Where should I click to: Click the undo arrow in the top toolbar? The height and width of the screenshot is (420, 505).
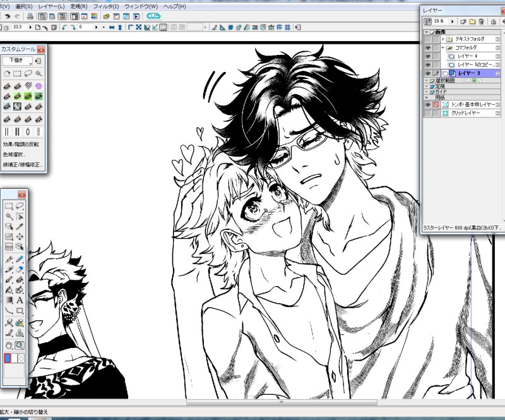[x=7, y=16]
